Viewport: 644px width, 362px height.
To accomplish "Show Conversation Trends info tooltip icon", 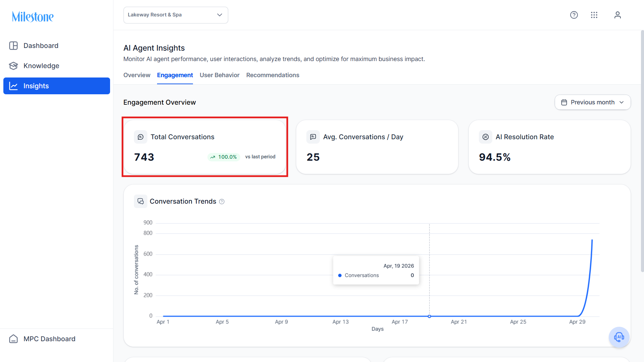I will click(222, 202).
